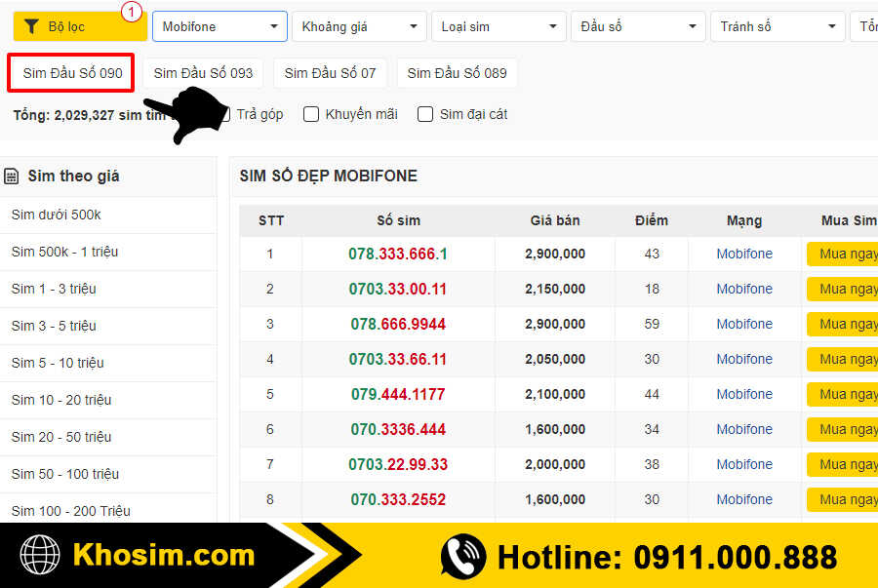Choose the Sim Đầu Số 089 tab
The image size is (878, 588).
tap(457, 73)
